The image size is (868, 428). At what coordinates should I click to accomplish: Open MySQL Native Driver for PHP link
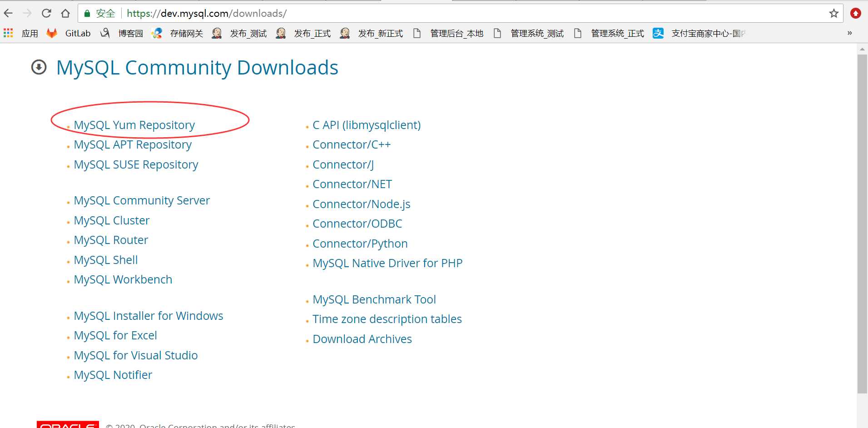[x=387, y=263]
